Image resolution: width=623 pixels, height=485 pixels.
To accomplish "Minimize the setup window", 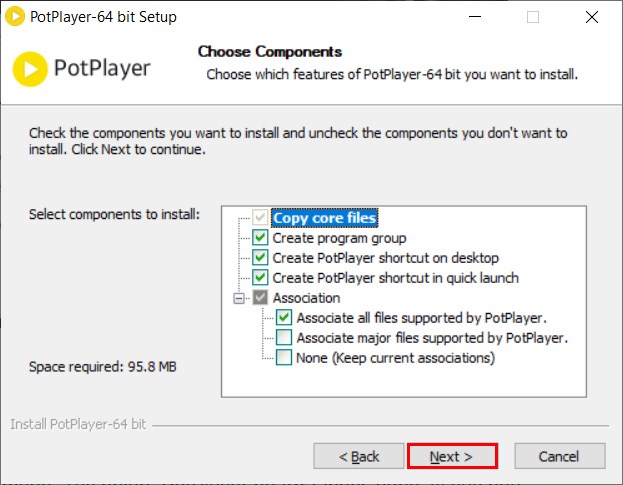I will click(475, 17).
